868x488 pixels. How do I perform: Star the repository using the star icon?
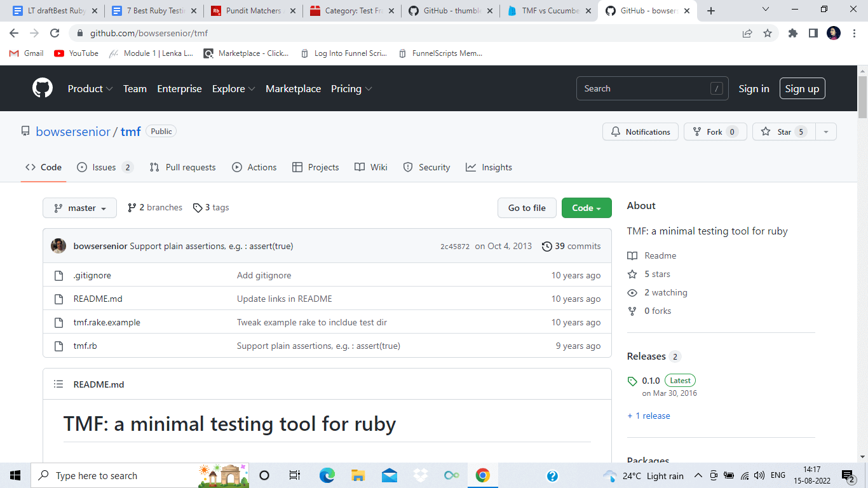tap(765, 132)
